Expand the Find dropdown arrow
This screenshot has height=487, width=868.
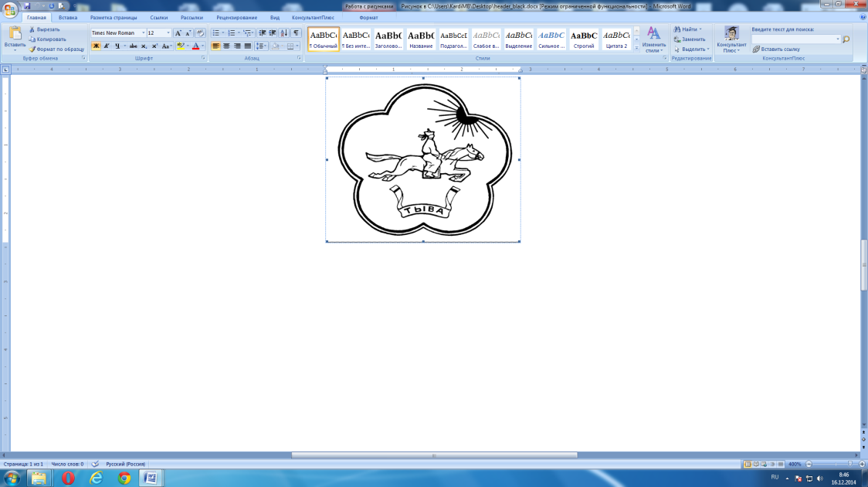[700, 29]
